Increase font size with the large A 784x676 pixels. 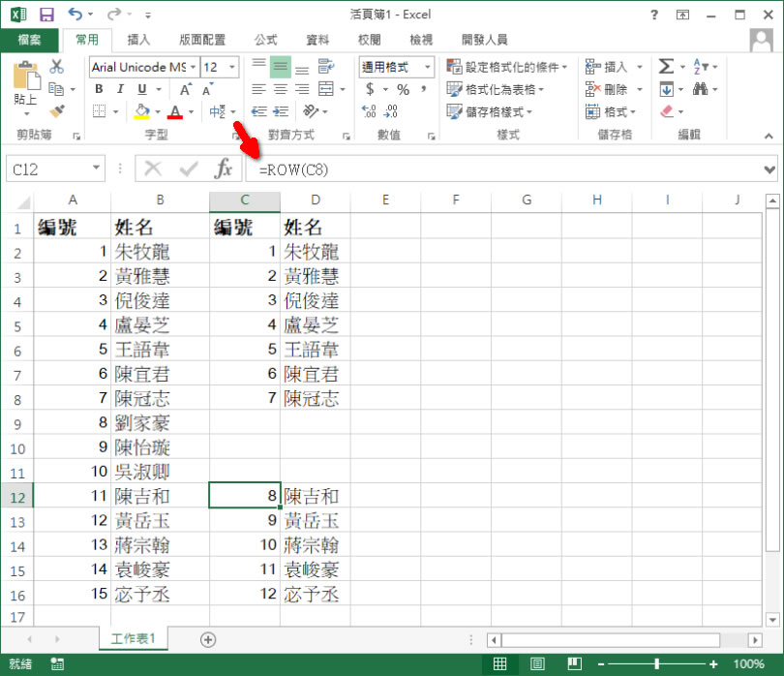(x=185, y=89)
